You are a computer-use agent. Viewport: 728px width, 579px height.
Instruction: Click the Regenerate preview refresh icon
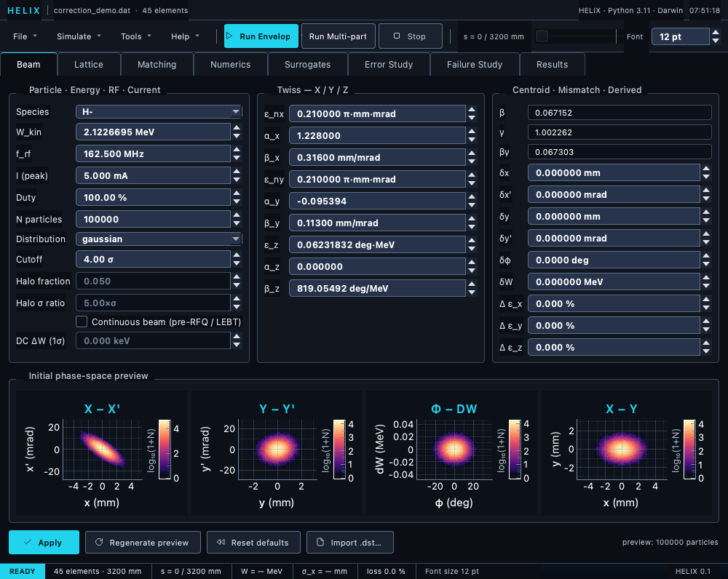tap(99, 542)
